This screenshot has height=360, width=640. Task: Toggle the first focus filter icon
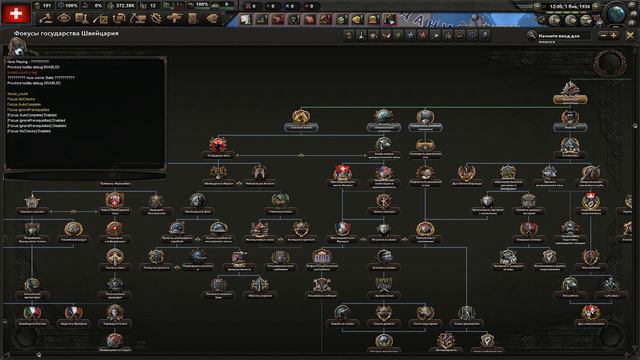coord(349,36)
